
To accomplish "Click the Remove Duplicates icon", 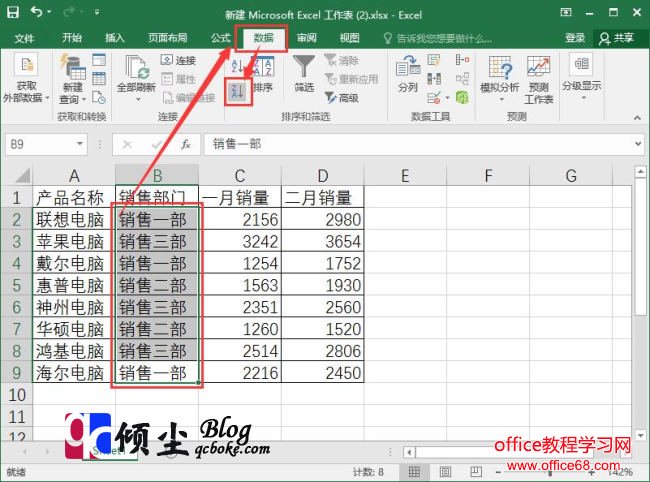I will (x=434, y=78).
